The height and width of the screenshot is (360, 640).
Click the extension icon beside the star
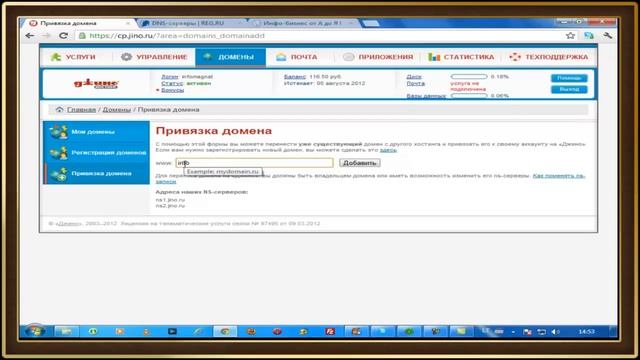click(x=589, y=36)
